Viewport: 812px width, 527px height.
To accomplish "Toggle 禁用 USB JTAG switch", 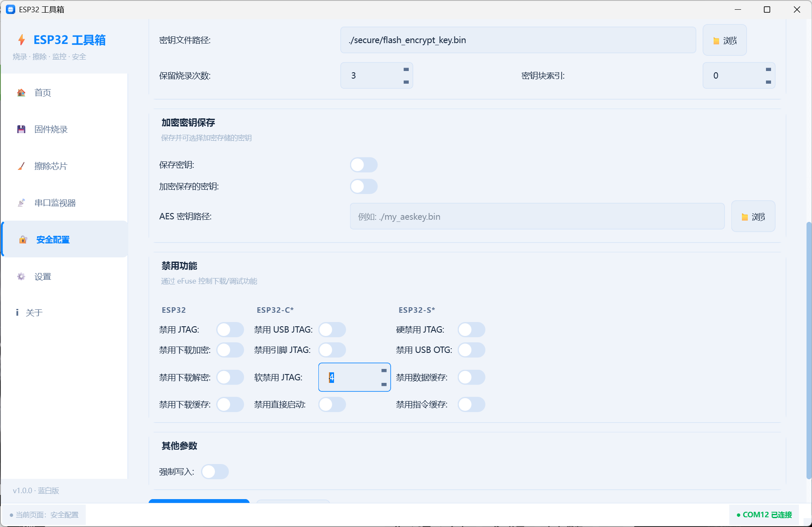I will click(x=332, y=330).
